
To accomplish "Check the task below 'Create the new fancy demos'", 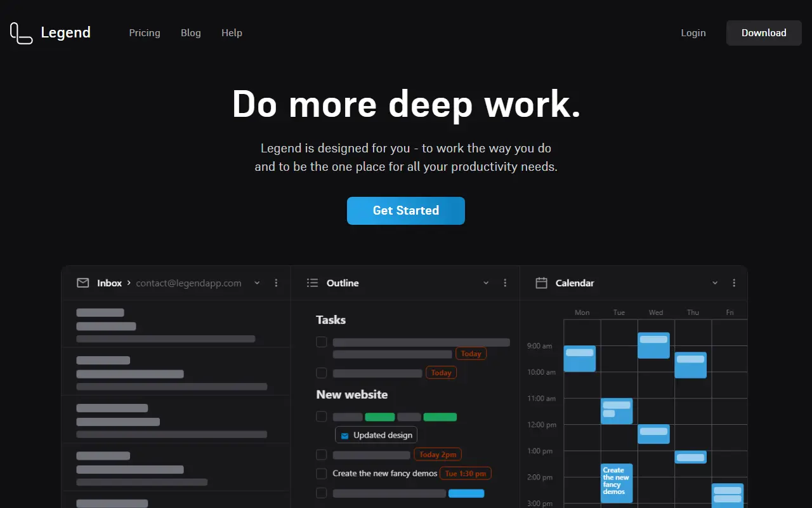I will 322,493.
